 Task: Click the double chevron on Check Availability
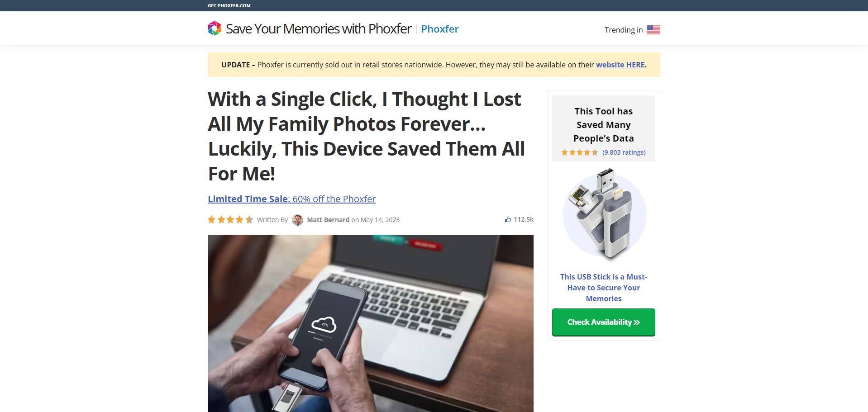[637, 322]
